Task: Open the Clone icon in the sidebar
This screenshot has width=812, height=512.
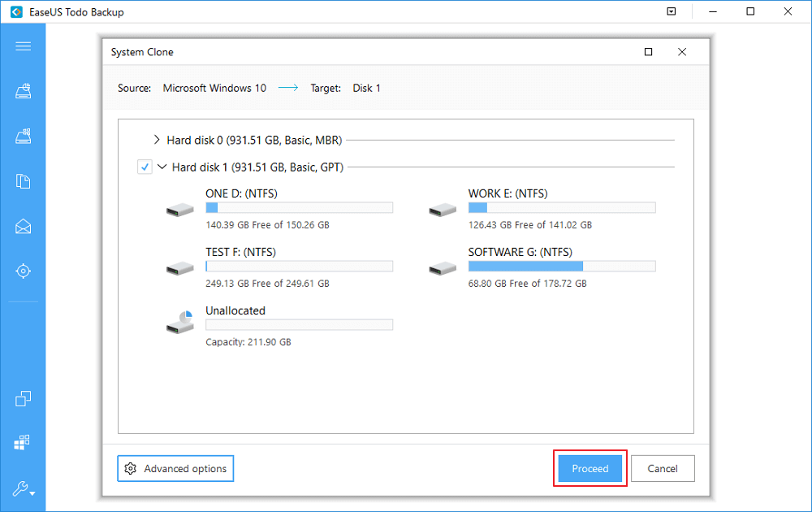Action: click(23, 398)
